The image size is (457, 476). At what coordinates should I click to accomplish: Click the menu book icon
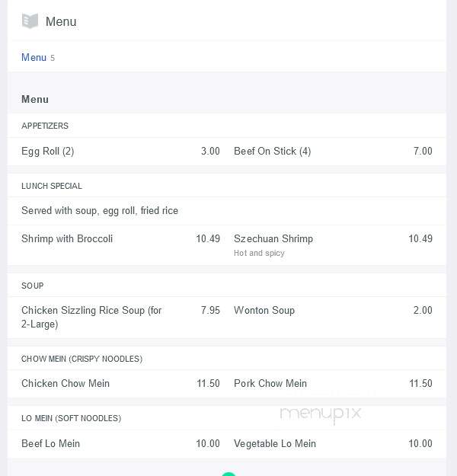pyautogui.click(x=30, y=21)
